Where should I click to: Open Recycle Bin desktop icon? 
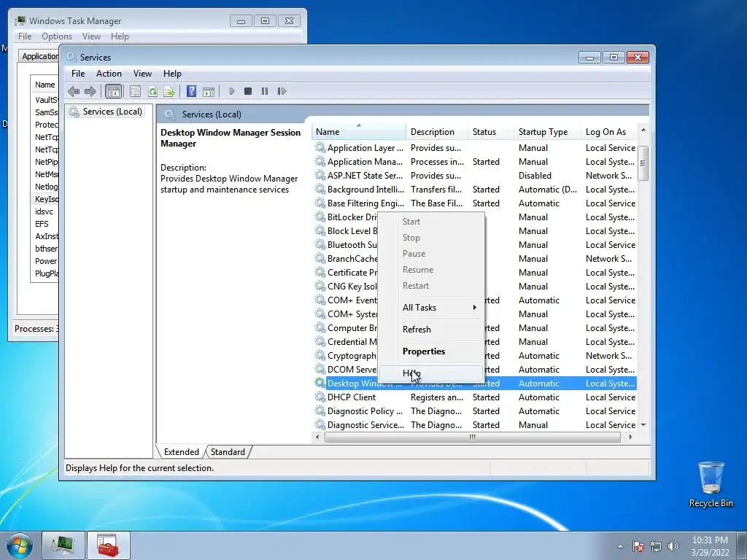[711, 484]
